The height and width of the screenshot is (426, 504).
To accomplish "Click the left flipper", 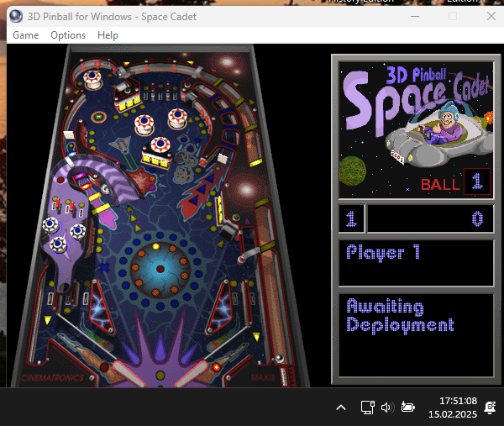I will coord(128,374).
